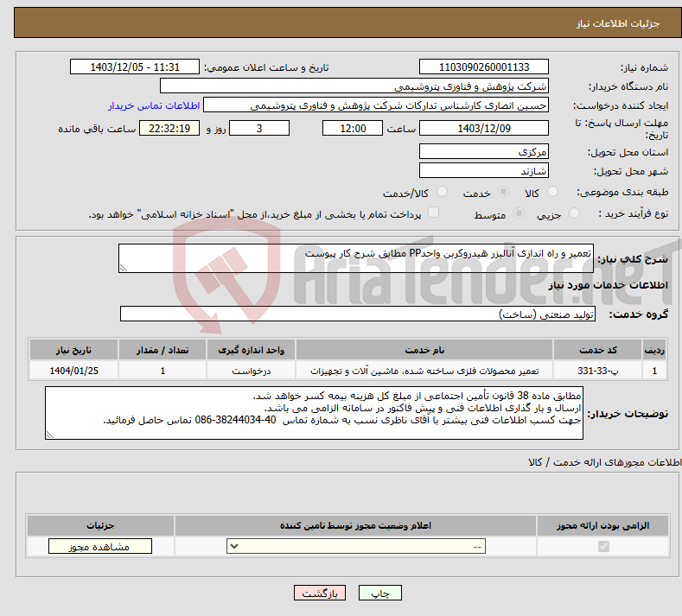Screen dimensions: 682x616
Task: Toggle the Islamic treasury payment checkbox
Action: point(434,213)
